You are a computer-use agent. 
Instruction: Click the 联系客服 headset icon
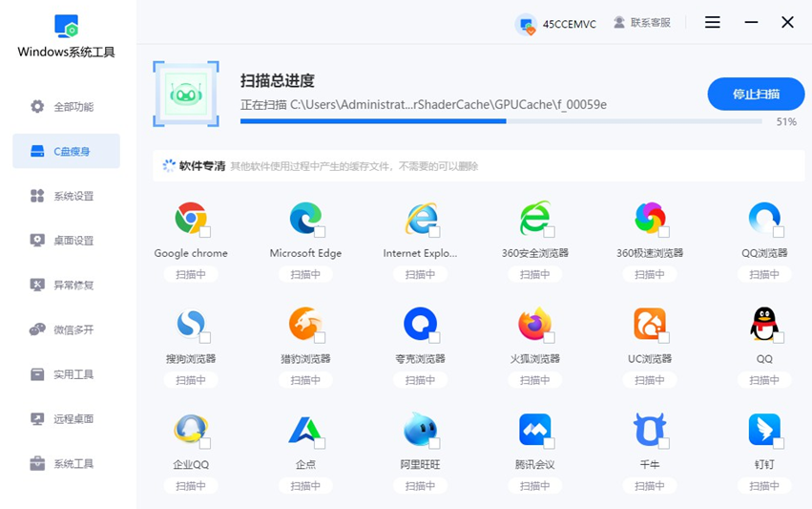coord(619,22)
